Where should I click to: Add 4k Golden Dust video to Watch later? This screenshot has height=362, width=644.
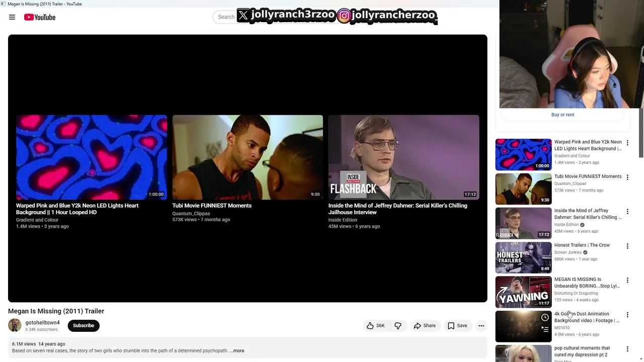(x=545, y=318)
